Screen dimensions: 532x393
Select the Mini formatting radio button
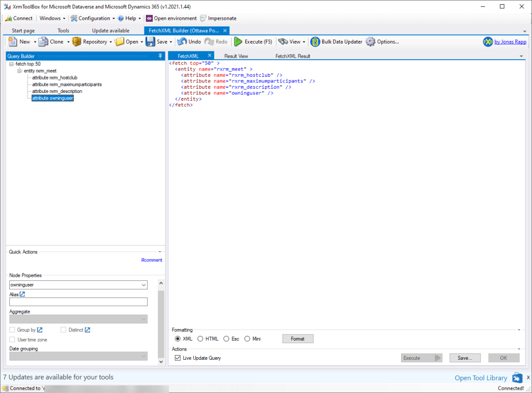tap(247, 339)
